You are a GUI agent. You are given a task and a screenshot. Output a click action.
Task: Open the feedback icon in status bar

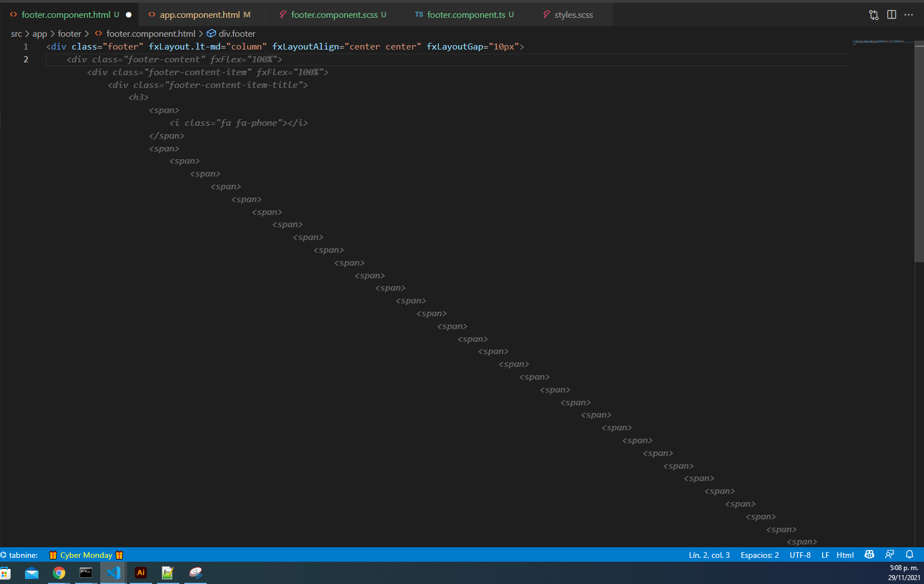[x=889, y=554]
